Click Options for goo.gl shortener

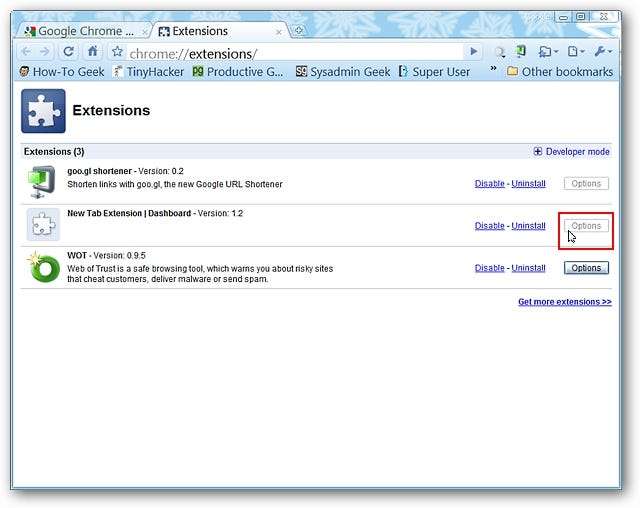pyautogui.click(x=586, y=184)
